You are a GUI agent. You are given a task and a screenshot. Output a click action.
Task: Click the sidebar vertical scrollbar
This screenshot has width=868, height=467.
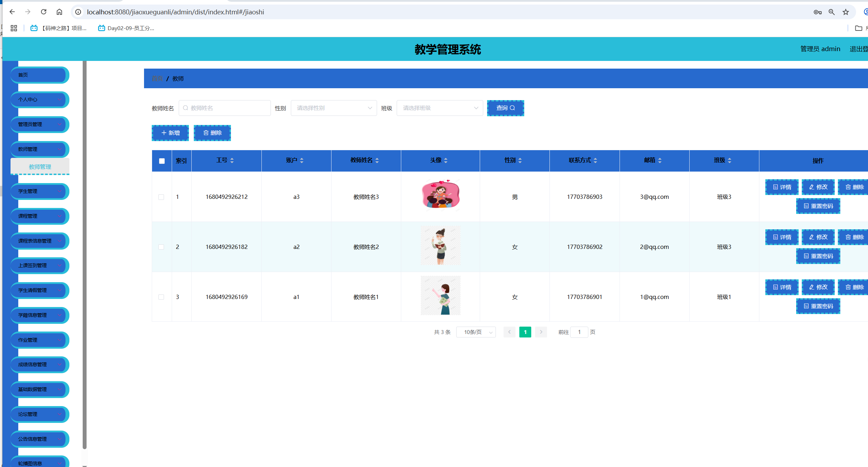coord(84,255)
